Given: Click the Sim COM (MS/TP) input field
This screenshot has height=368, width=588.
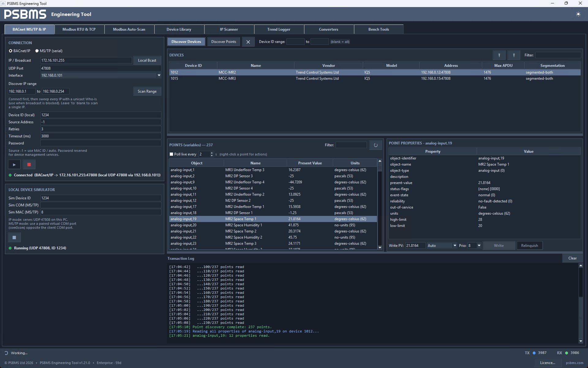Looking at the screenshot, I should click(101, 205).
